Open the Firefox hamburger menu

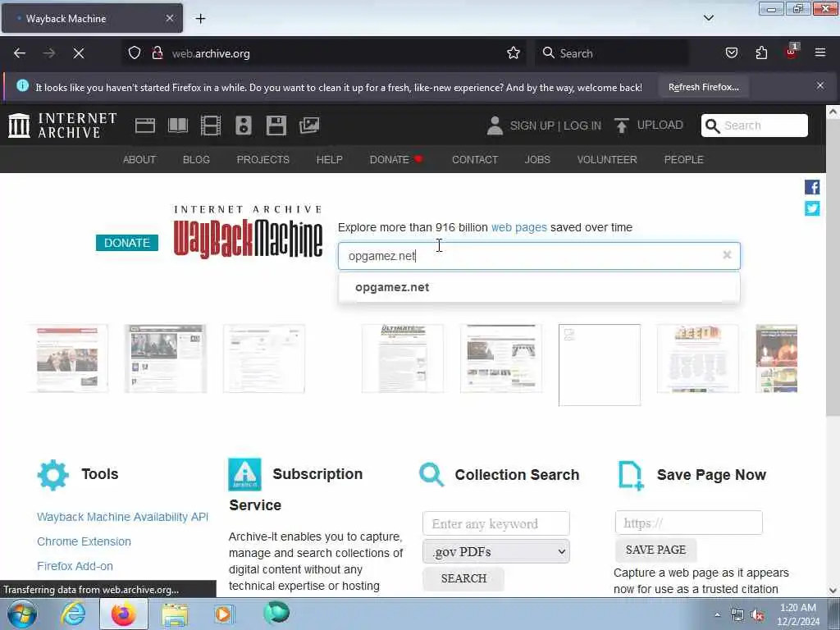click(x=820, y=53)
